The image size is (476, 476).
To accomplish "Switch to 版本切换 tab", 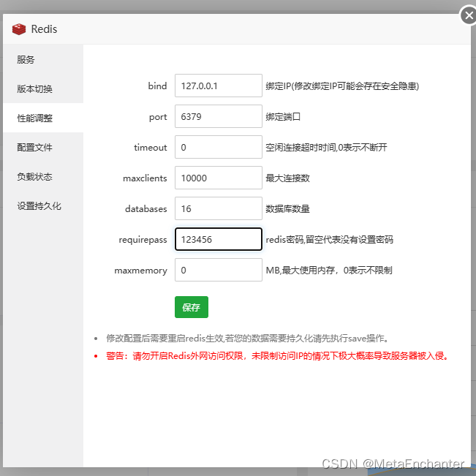I will [43, 88].
